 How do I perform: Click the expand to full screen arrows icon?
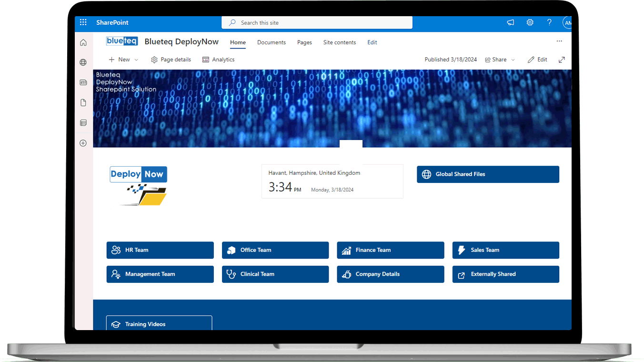562,60
